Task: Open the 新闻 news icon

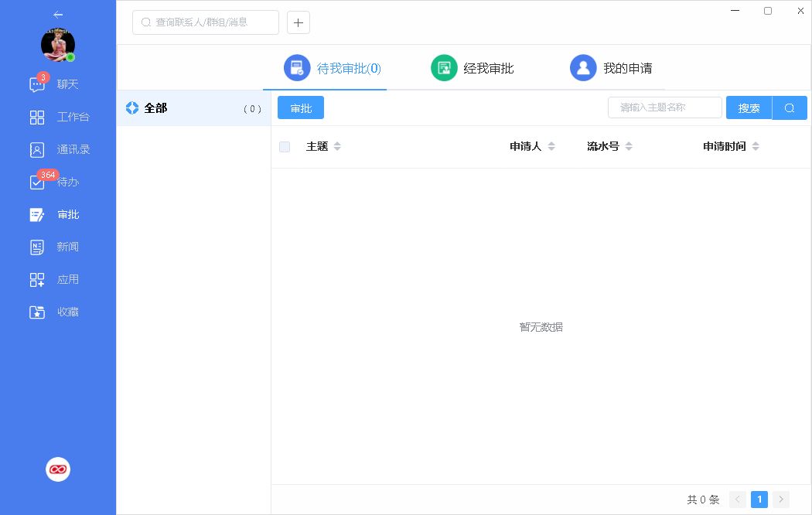Action: tap(37, 247)
